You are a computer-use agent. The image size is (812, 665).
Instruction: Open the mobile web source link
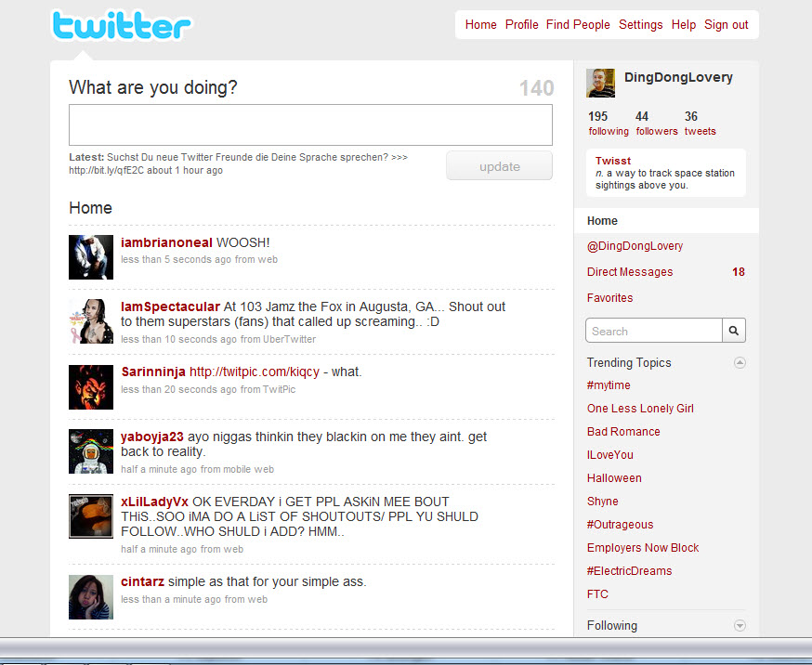(249, 469)
